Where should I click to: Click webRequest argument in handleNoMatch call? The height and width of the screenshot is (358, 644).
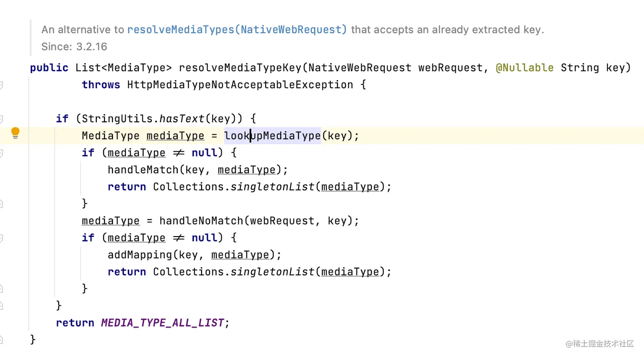click(282, 221)
